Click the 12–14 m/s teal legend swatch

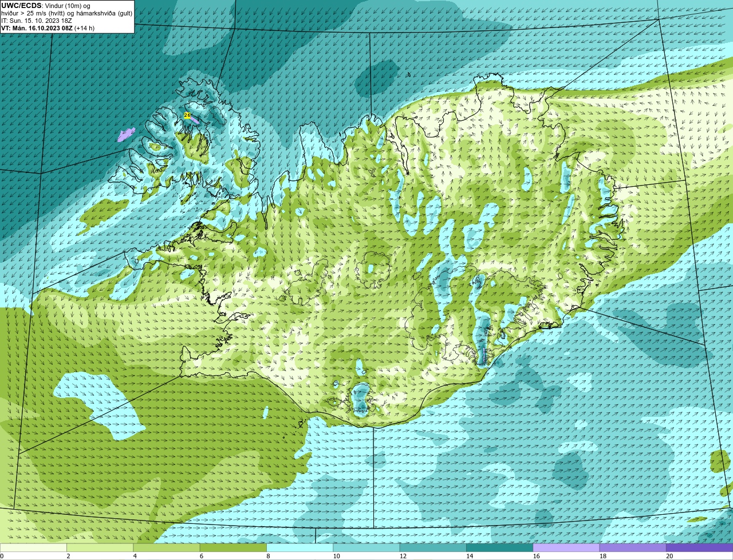(x=433, y=547)
